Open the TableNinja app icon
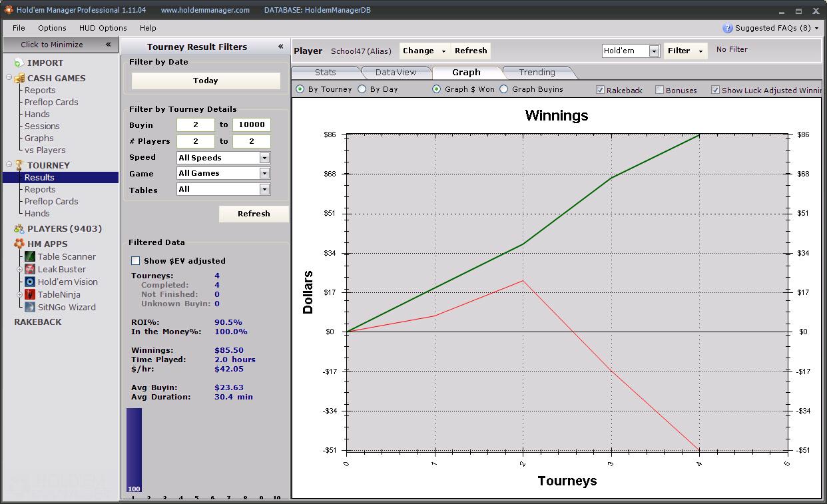 [x=30, y=294]
